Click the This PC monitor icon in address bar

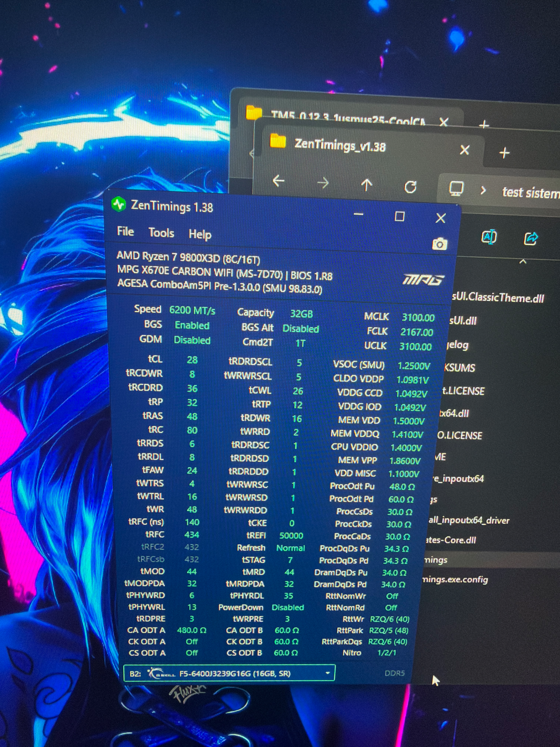pyautogui.click(x=456, y=189)
